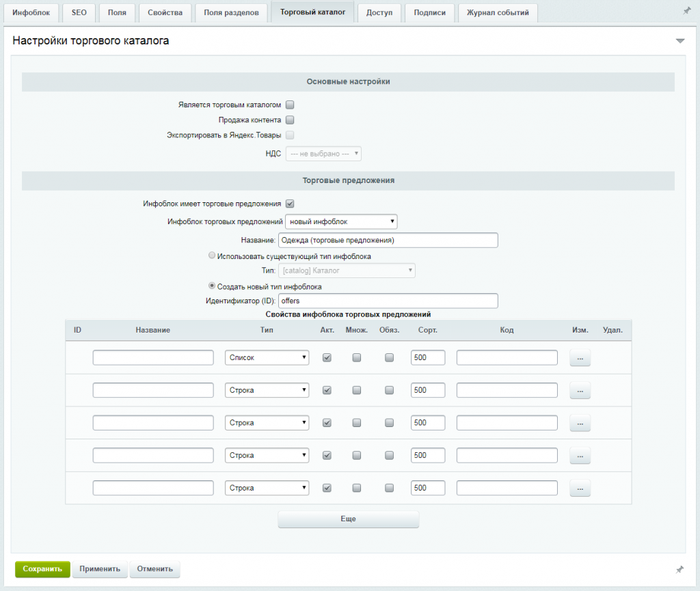The height and width of the screenshot is (591, 700).
Task: Click the Код field in the Список row
Action: [507, 358]
